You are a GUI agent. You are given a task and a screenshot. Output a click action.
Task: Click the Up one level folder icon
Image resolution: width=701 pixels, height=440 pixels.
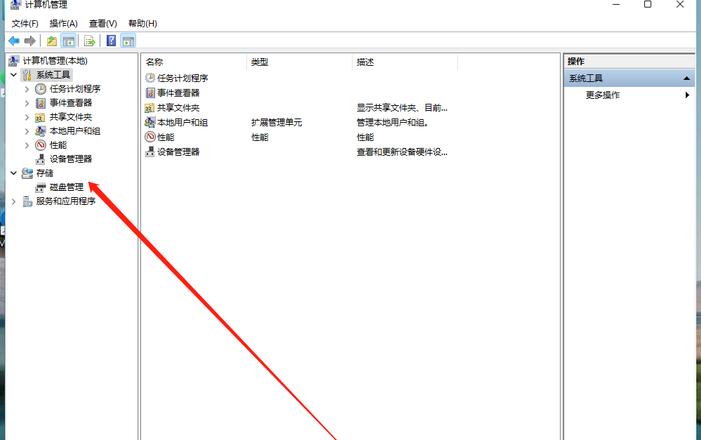coord(52,41)
